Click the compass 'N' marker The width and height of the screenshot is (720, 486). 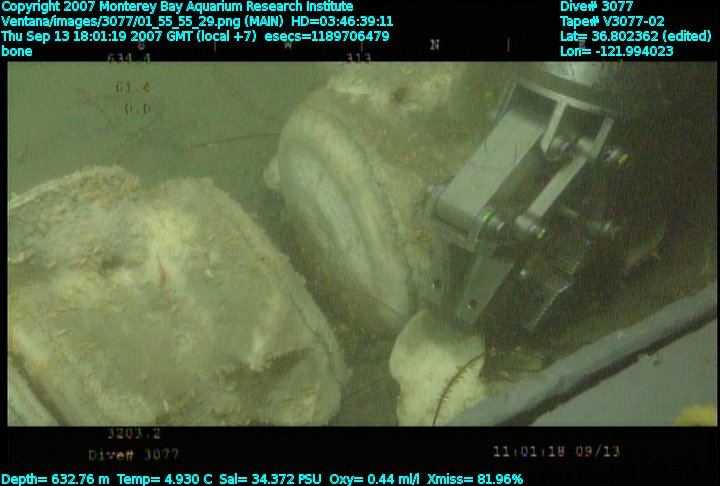(x=434, y=45)
